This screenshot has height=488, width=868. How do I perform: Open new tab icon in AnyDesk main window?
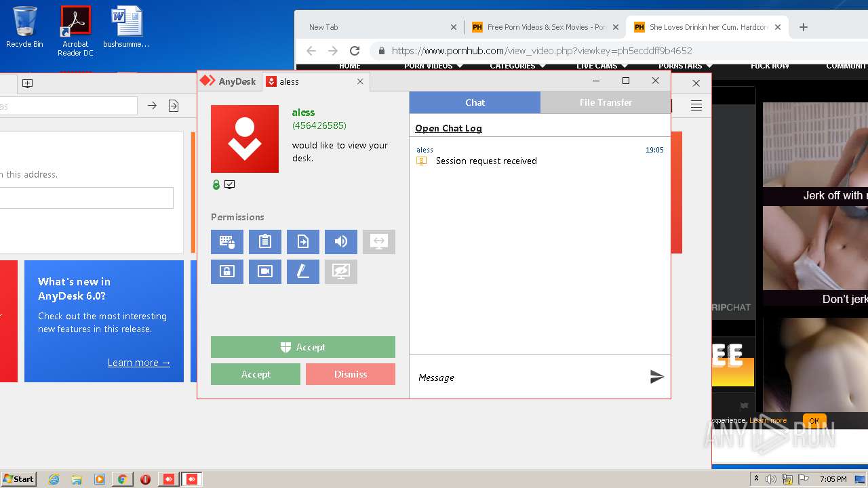click(27, 83)
